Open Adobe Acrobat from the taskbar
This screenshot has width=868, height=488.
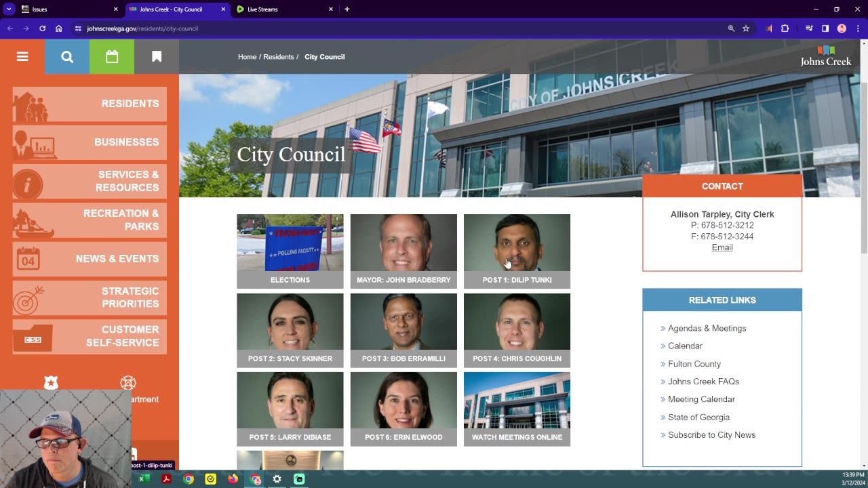pyautogui.click(x=166, y=479)
